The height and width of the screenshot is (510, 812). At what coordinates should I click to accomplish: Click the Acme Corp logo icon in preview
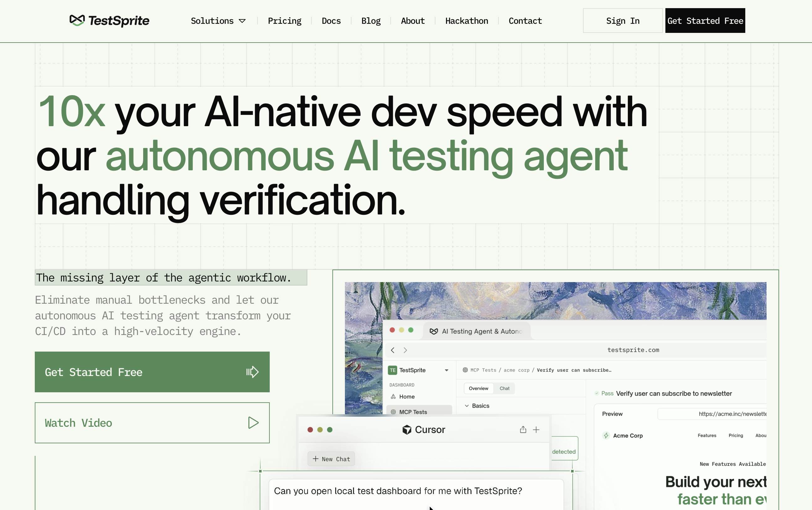point(606,435)
